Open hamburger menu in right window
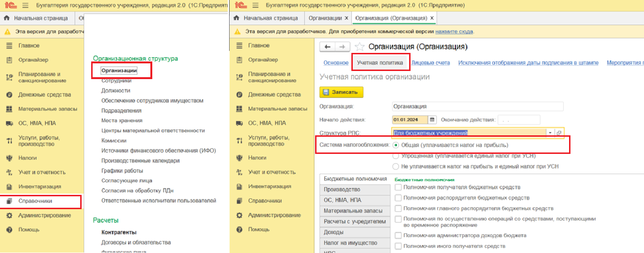Image resolution: width=644 pixels, height=253 pixels. tap(254, 5)
